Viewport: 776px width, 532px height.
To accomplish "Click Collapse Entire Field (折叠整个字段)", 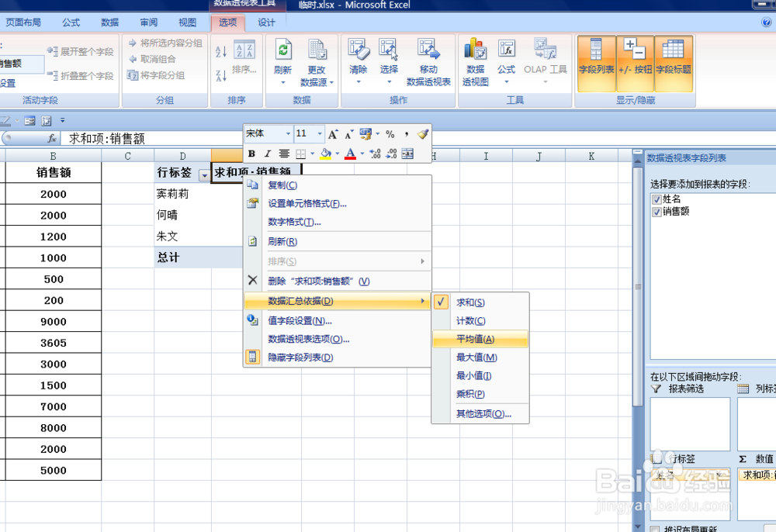I will point(81,76).
